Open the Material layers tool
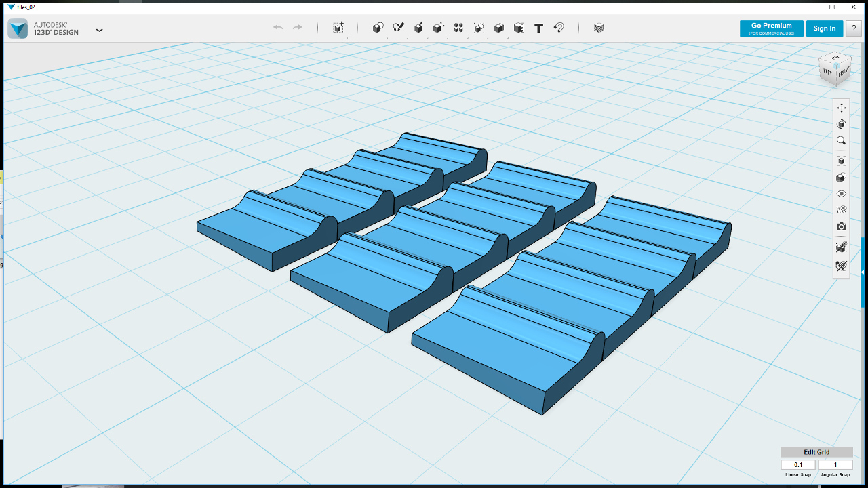868x488 pixels. point(599,28)
